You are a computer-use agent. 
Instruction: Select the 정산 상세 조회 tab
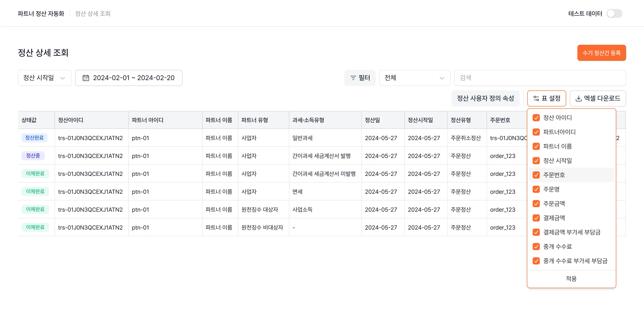coord(93,13)
